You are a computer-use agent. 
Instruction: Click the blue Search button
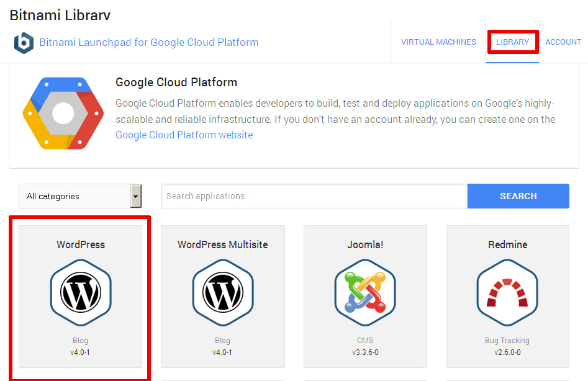pyautogui.click(x=518, y=196)
